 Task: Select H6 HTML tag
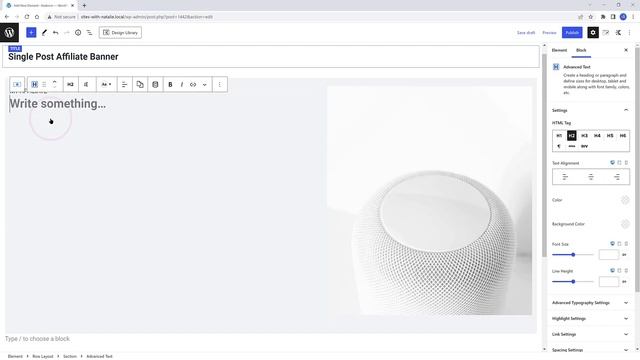point(622,136)
